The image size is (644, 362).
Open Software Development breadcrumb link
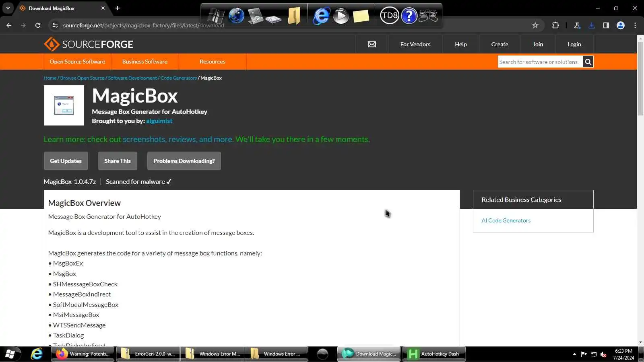[x=132, y=78]
